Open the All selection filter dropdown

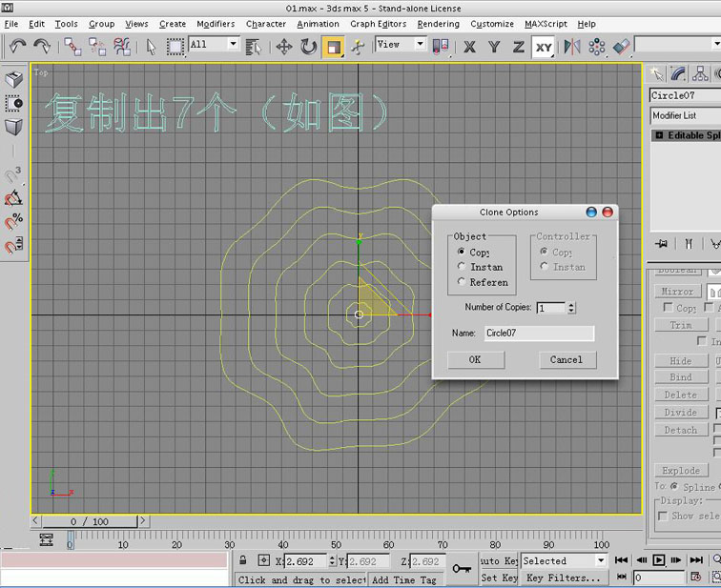tap(233, 44)
